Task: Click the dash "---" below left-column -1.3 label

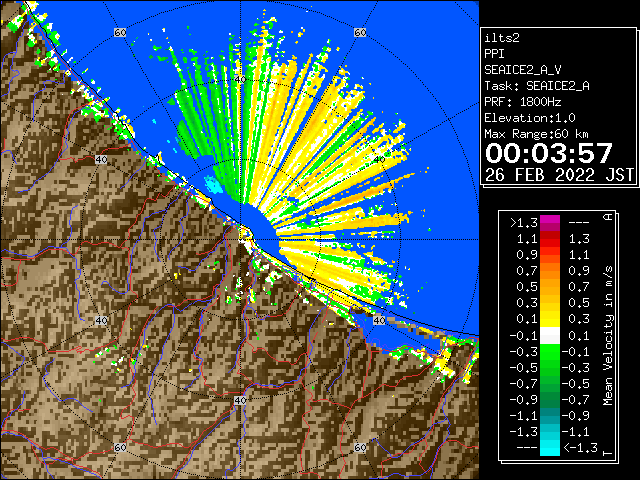Action: tap(527, 448)
